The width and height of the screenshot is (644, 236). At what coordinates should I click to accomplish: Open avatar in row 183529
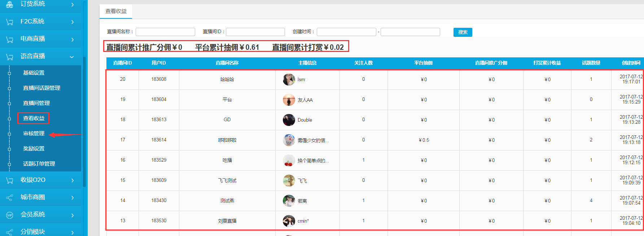tap(289, 160)
